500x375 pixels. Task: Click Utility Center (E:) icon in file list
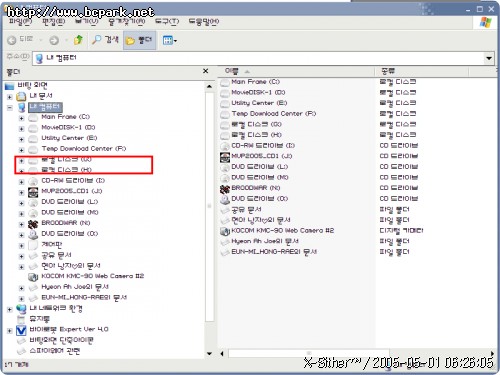[225, 104]
